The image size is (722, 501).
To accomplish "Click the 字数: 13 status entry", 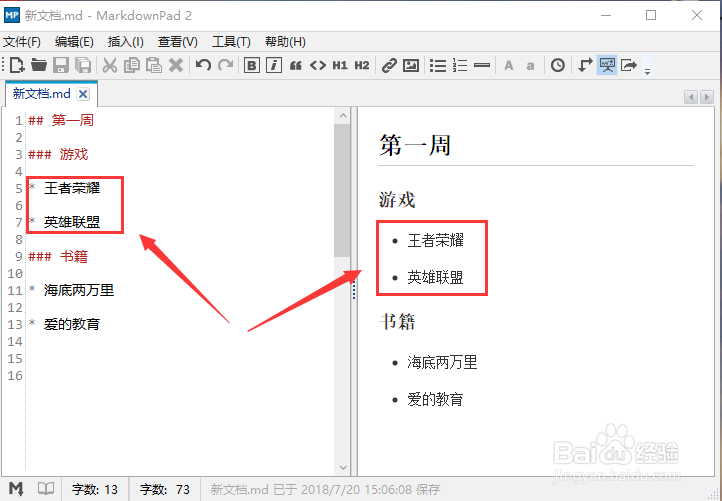I will pos(95,489).
